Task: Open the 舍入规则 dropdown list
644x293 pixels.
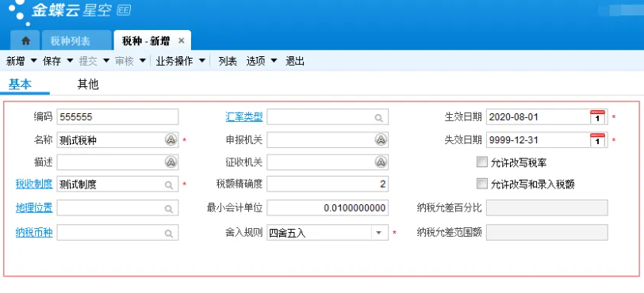Action: pos(378,233)
